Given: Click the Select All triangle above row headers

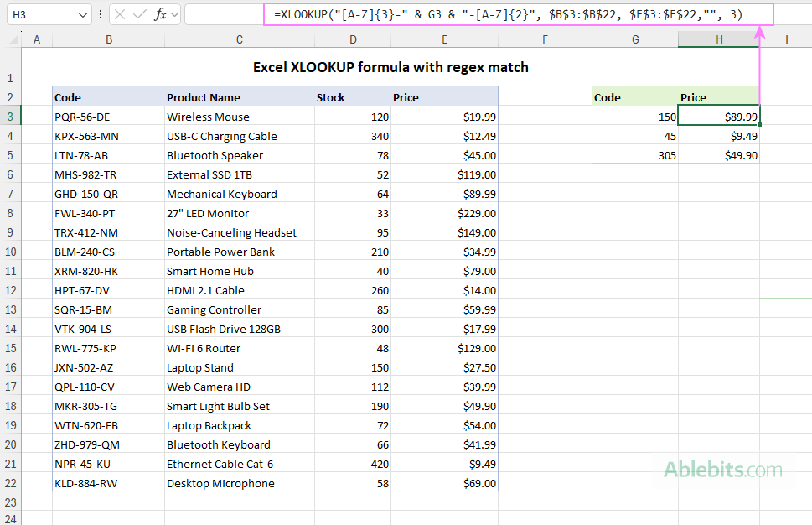Looking at the screenshot, I should 12,39.
